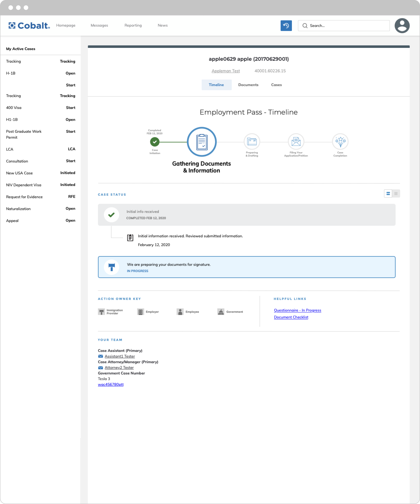Open Questionnaire - In Progress link

[x=297, y=310]
